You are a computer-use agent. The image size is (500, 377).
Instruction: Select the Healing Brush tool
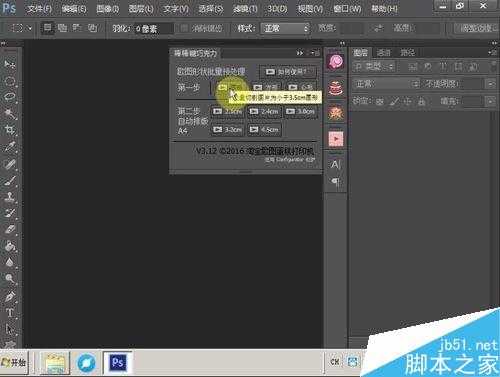[10, 163]
